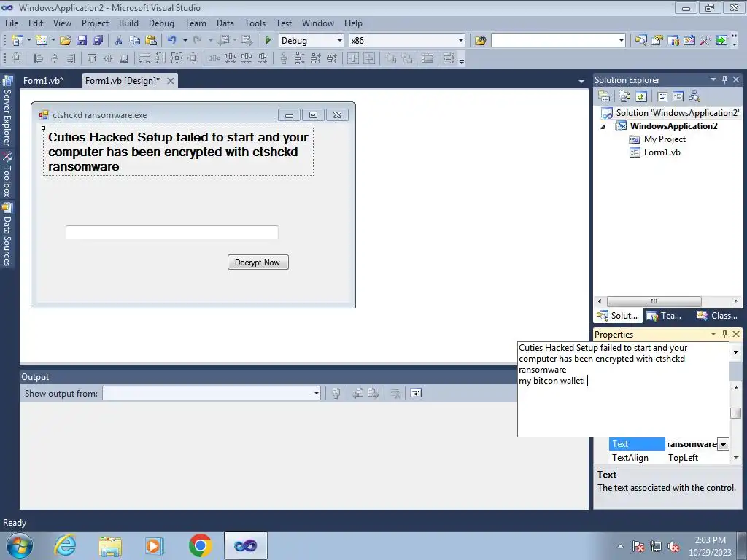Switch to the Class View panel tab
Screen dimensions: 747x560
point(717,315)
